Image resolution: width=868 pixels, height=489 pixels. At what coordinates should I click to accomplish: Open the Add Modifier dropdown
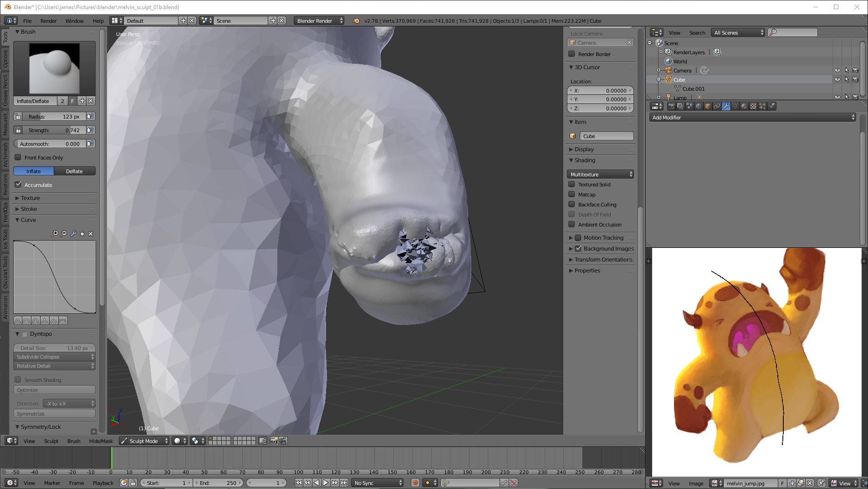click(752, 118)
